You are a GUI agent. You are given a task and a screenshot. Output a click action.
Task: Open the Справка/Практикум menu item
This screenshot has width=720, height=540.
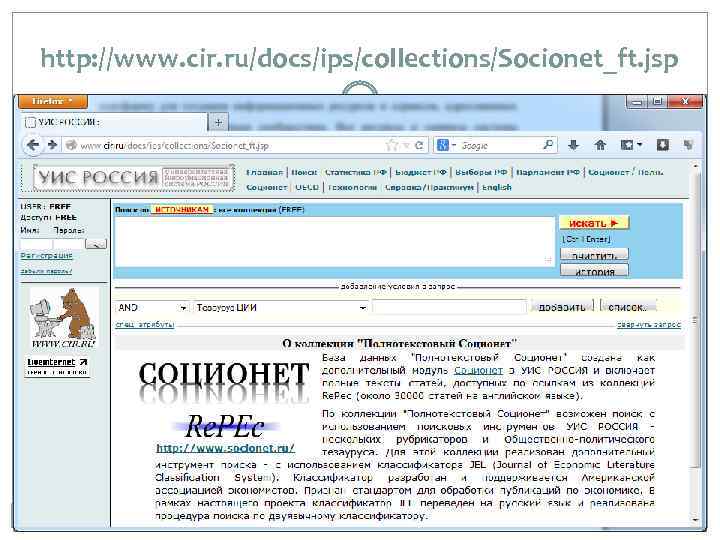[x=429, y=187]
